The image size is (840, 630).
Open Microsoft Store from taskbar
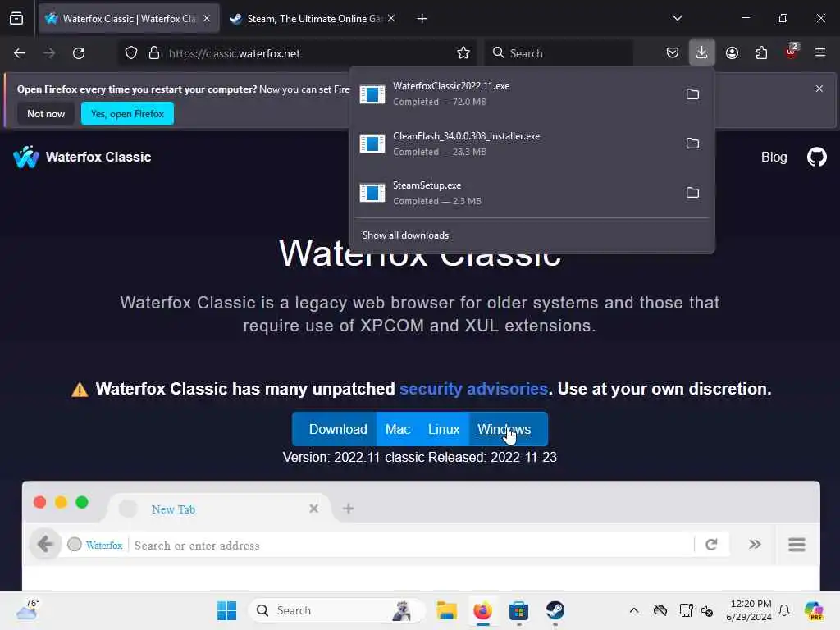click(x=518, y=610)
